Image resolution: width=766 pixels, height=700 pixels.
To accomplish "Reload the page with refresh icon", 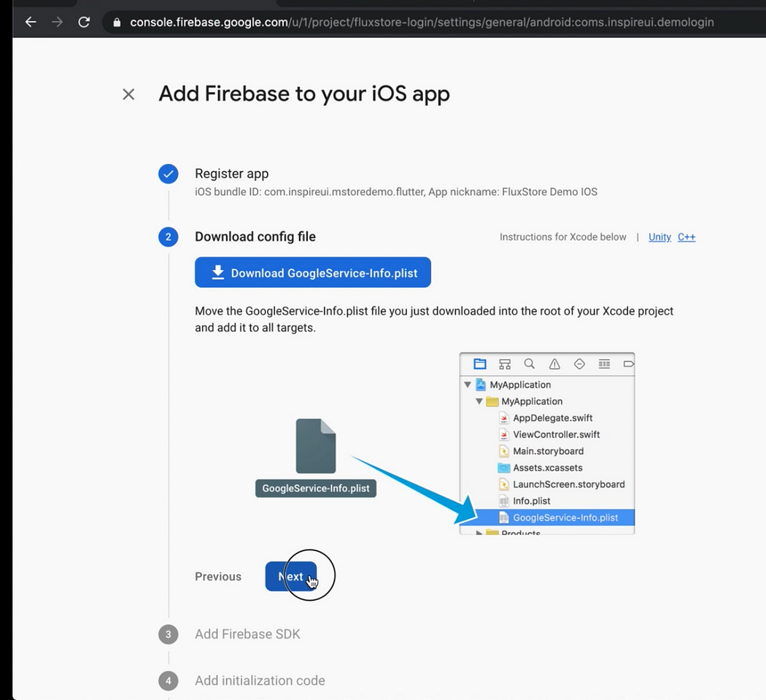I will [84, 22].
